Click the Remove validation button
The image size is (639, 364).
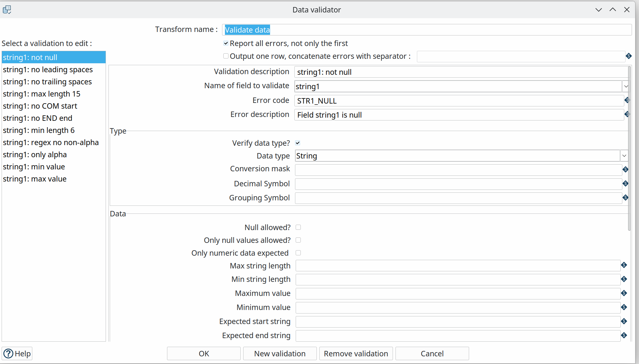[356, 353]
